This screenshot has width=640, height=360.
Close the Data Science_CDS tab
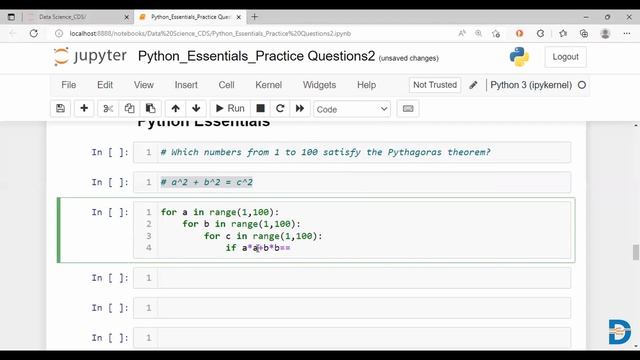click(x=126, y=17)
